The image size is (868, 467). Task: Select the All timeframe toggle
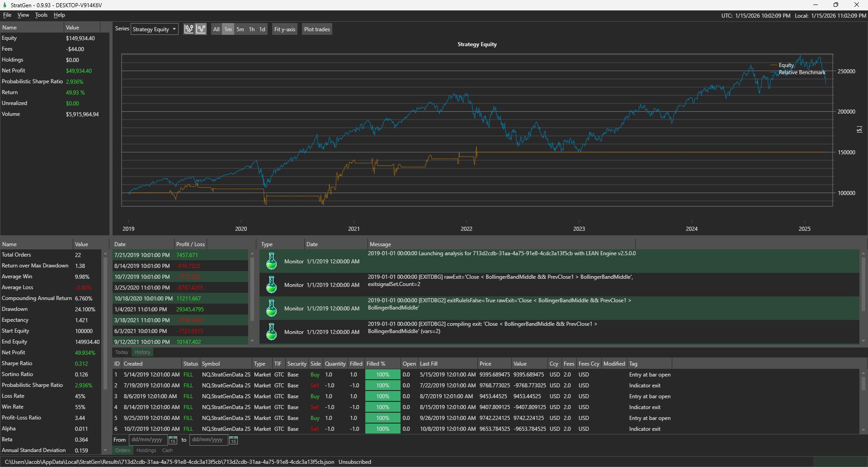point(217,29)
